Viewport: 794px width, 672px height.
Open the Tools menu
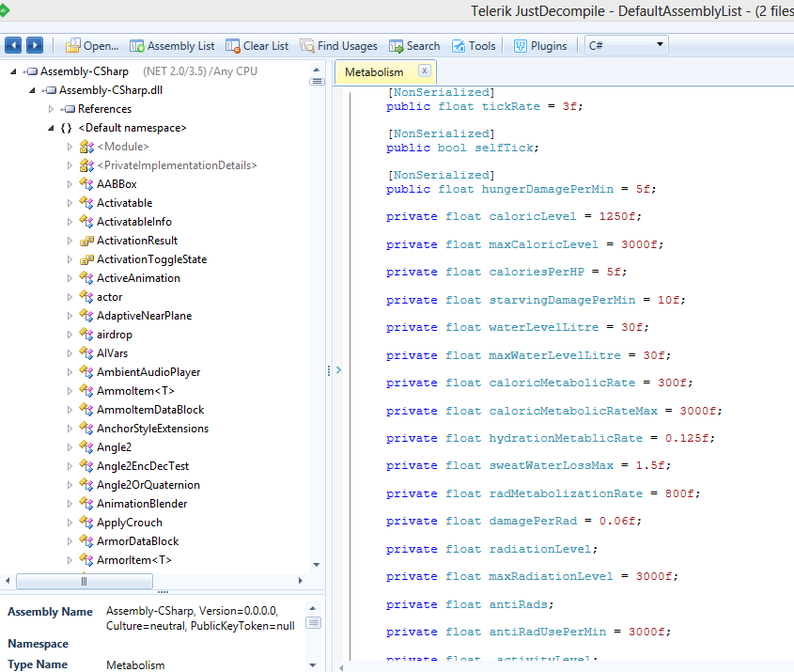(474, 46)
